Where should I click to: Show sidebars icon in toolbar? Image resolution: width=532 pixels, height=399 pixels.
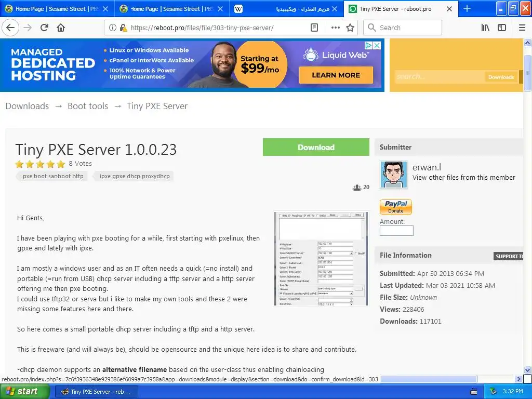point(502,28)
